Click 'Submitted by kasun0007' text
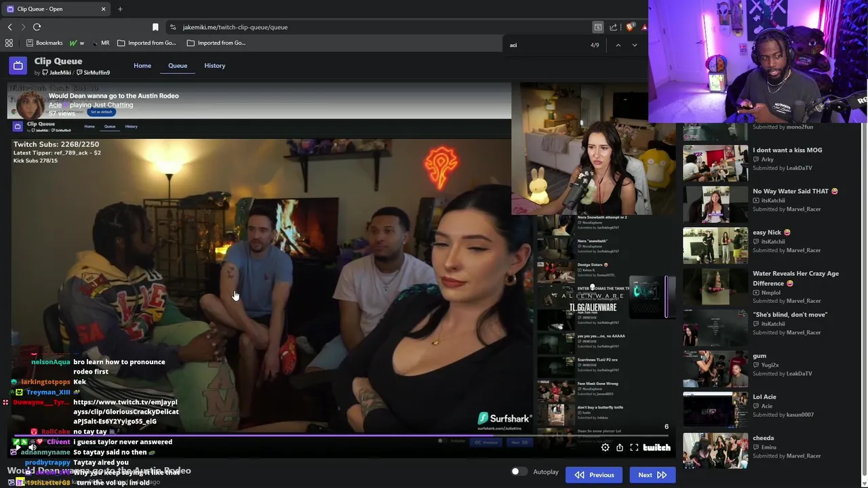The image size is (868, 488). (783, 415)
